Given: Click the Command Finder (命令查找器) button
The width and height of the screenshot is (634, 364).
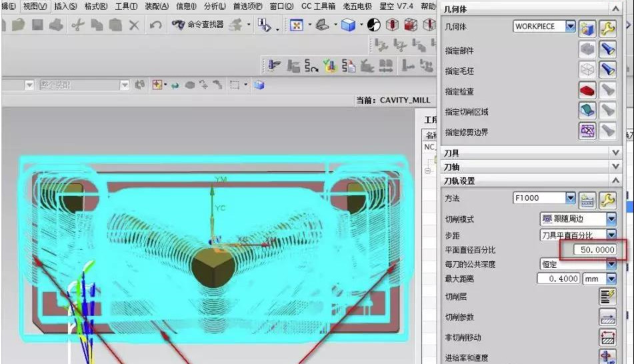Looking at the screenshot, I should (x=197, y=25).
